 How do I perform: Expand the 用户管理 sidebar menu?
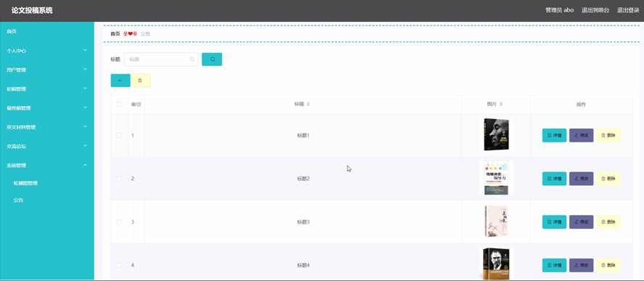tap(47, 70)
